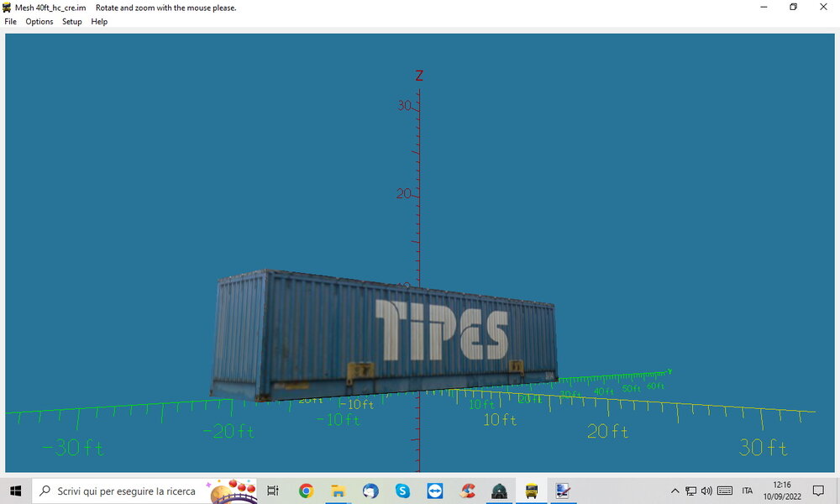This screenshot has height=504, width=840.
Task: Open File Explorer from the taskbar
Action: point(338,491)
